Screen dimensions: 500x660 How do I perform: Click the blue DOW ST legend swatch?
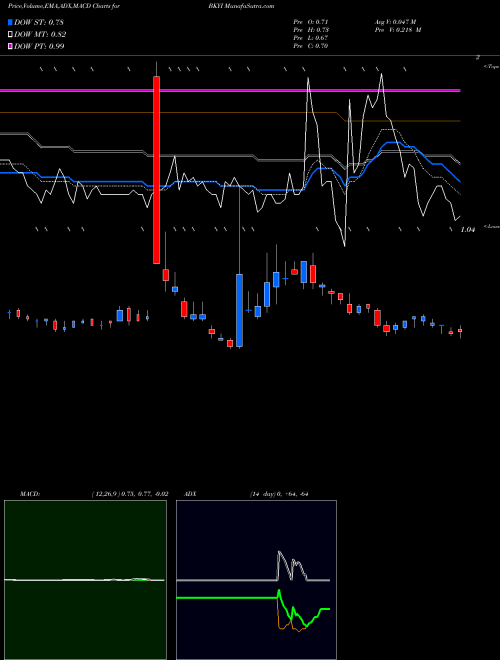point(11,22)
